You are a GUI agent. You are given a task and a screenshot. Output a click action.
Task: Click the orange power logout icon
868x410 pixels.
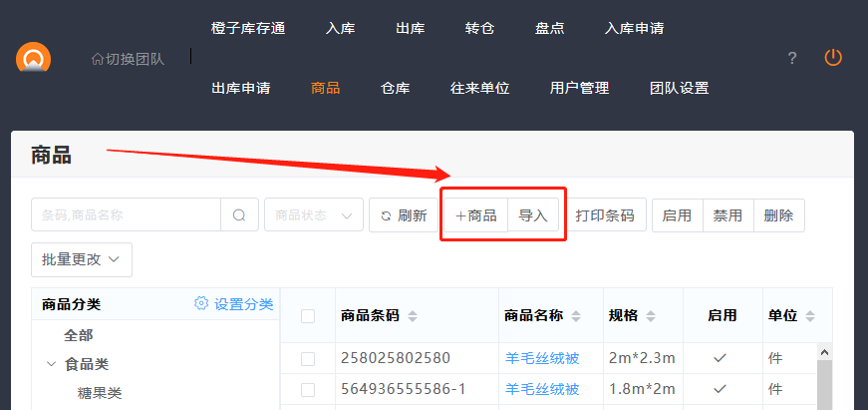[833, 58]
